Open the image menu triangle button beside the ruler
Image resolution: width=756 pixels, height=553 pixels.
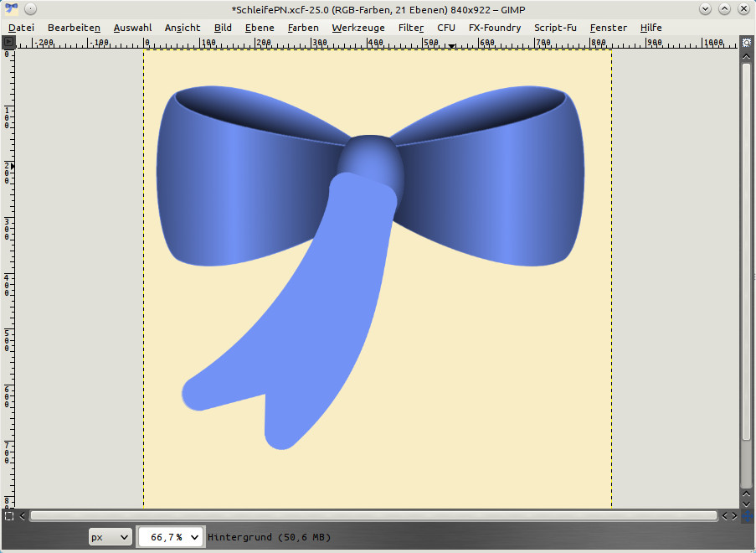(9, 42)
